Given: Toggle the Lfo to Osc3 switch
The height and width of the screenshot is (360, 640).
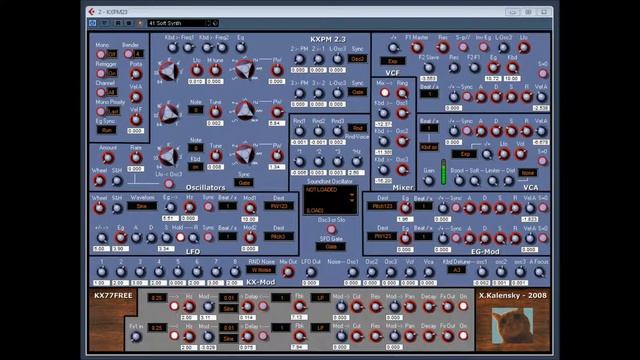Looking at the screenshot, I should point(169,184).
